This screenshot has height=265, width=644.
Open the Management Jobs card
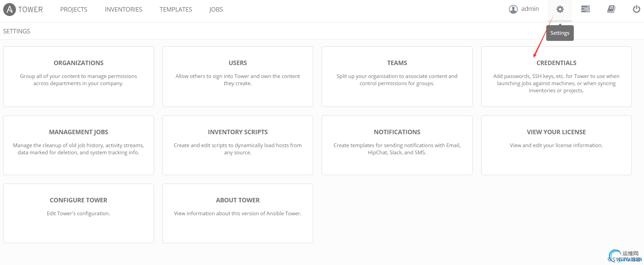(78, 145)
